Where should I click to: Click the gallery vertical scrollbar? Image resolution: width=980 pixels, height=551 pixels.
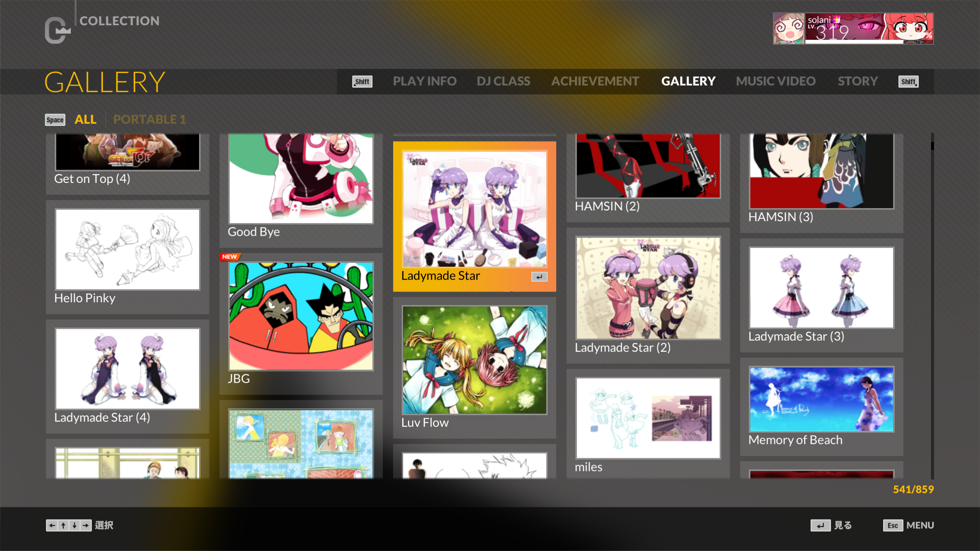(932, 306)
